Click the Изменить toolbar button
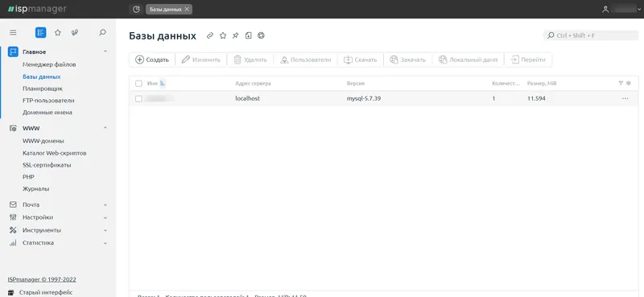The image size is (644, 297). 201,60
